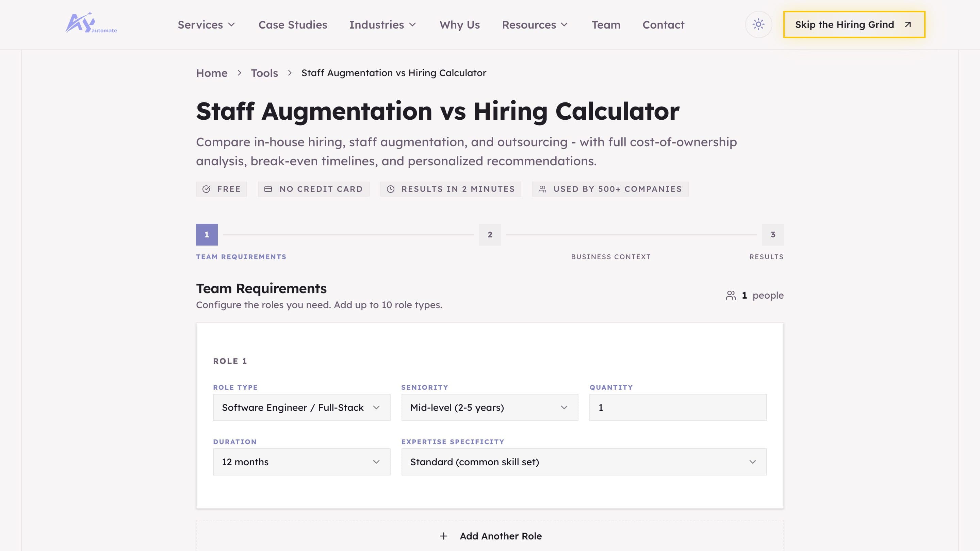Viewport: 980px width, 551px height.
Task: Open the Services dropdown menu
Action: pyautogui.click(x=206, y=25)
